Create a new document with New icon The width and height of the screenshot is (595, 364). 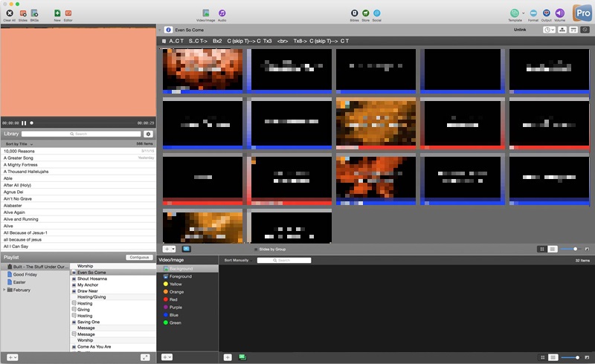coord(57,13)
